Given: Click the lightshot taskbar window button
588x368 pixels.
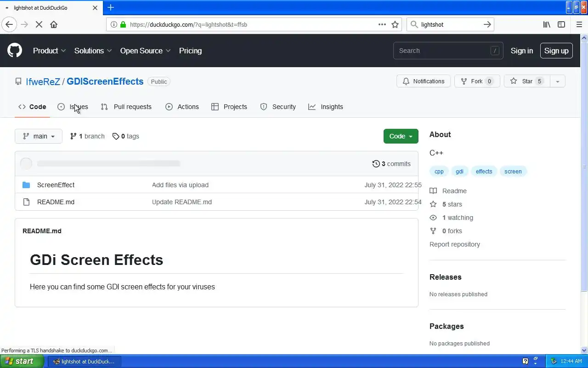Looking at the screenshot, I should 84,361.
